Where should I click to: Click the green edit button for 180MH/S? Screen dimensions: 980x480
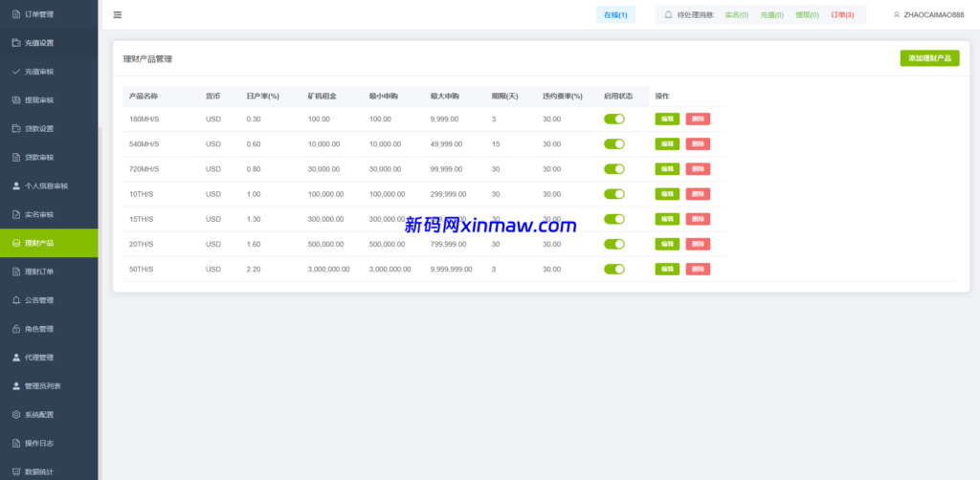click(x=667, y=120)
